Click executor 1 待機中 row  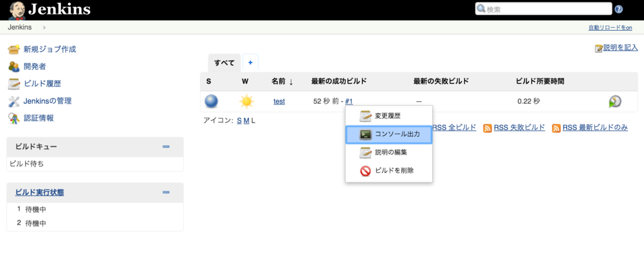click(x=96, y=209)
